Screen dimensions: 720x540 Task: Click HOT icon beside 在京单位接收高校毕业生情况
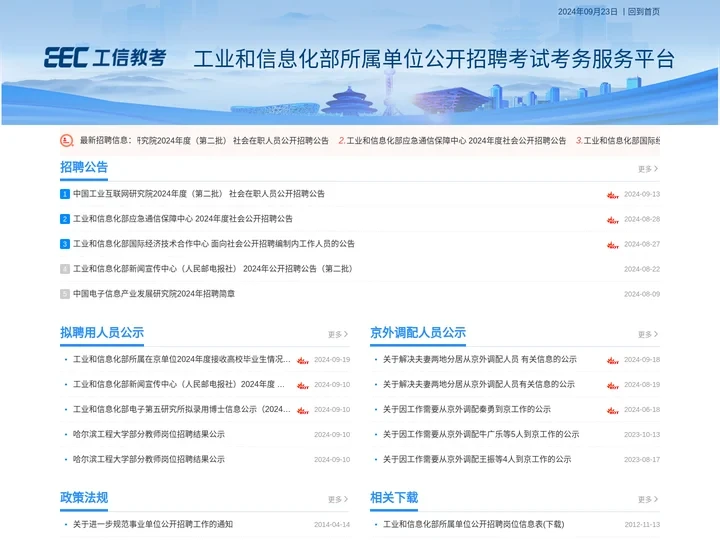tap(303, 360)
